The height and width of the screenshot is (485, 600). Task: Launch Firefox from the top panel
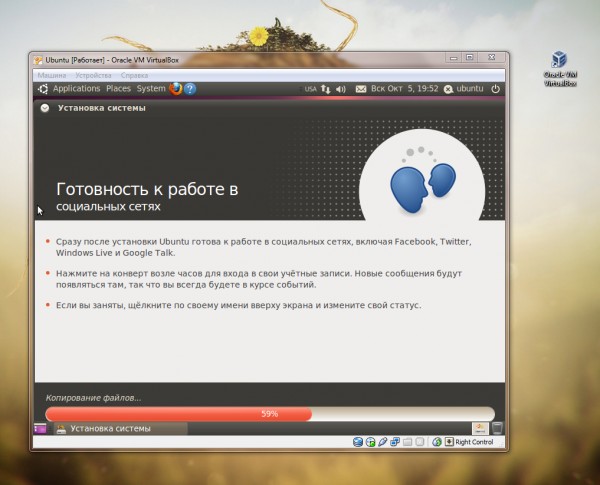tap(176, 89)
